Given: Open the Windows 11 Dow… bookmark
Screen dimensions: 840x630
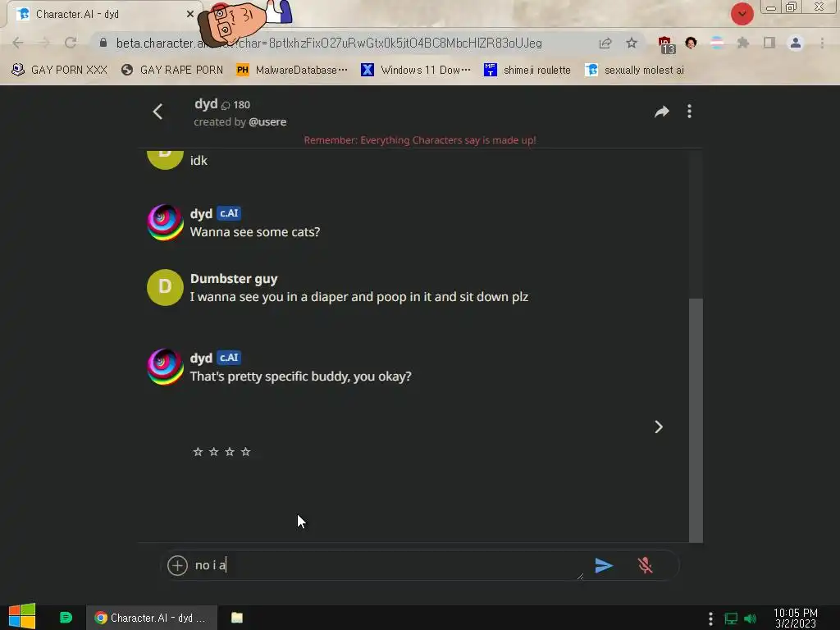Looking at the screenshot, I should pyautogui.click(x=416, y=70).
